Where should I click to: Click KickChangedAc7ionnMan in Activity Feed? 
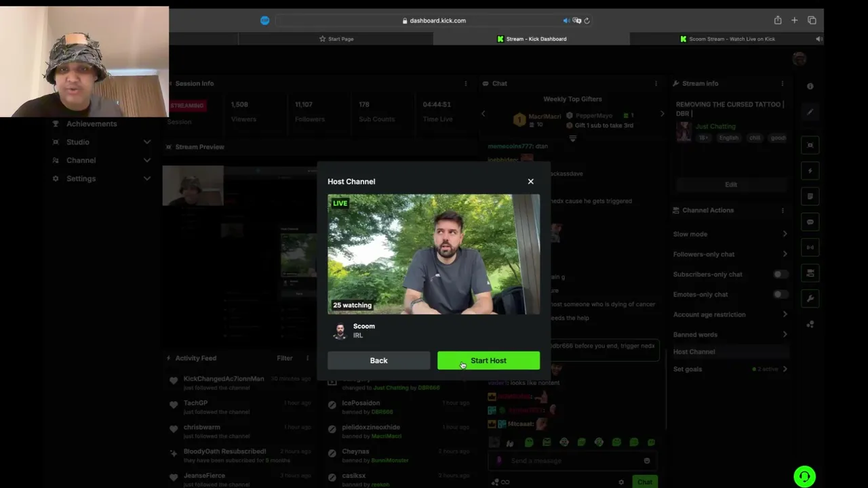(x=224, y=379)
